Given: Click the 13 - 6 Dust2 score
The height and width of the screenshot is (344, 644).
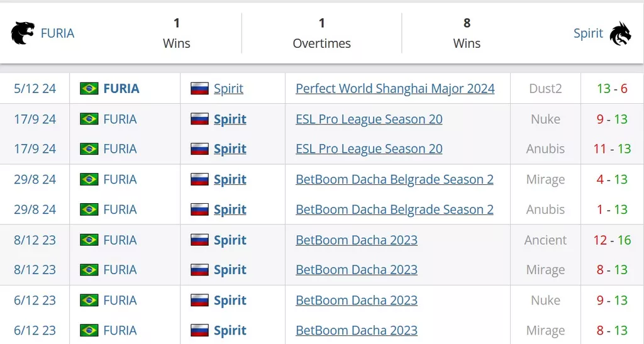Looking at the screenshot, I should click(612, 88).
